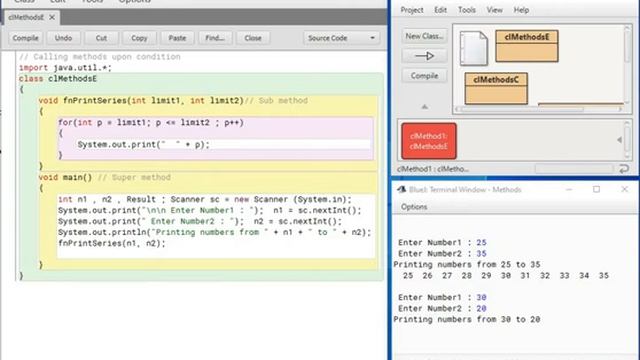
Task: Close the clMethodsE editor tab
Action: (52, 18)
